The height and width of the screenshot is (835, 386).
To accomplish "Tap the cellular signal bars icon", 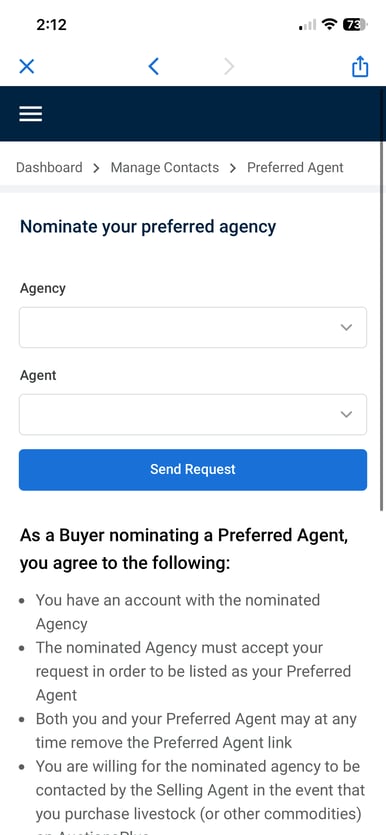I will point(308,25).
